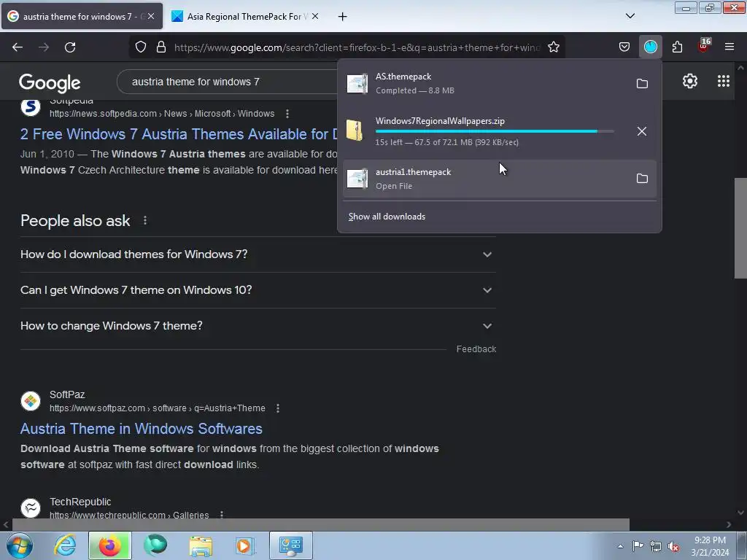The image size is (747, 560).
Task: Cancel the Windows7RegionalWallpapers.zip download
Action: [x=642, y=131]
